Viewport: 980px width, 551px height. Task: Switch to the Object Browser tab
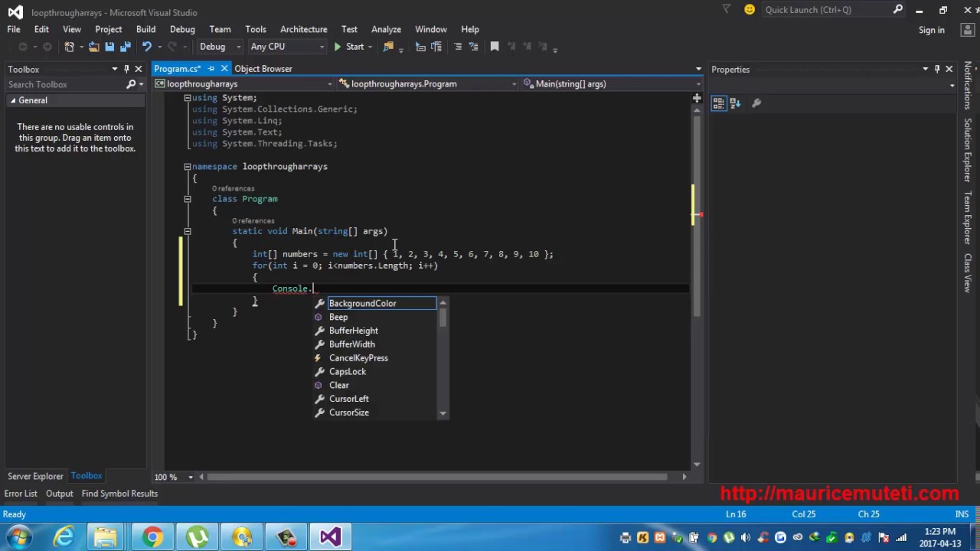pos(263,69)
